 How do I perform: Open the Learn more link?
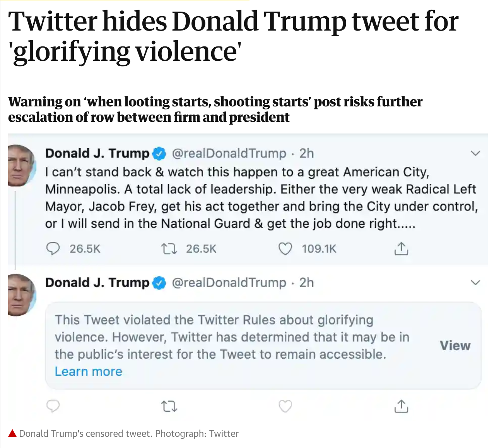click(x=88, y=371)
